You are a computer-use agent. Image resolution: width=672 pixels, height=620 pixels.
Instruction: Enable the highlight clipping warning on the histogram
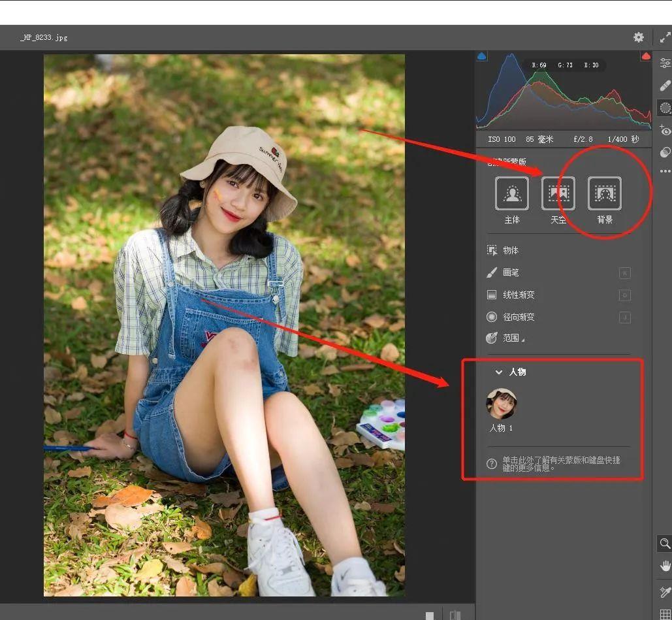coord(646,56)
